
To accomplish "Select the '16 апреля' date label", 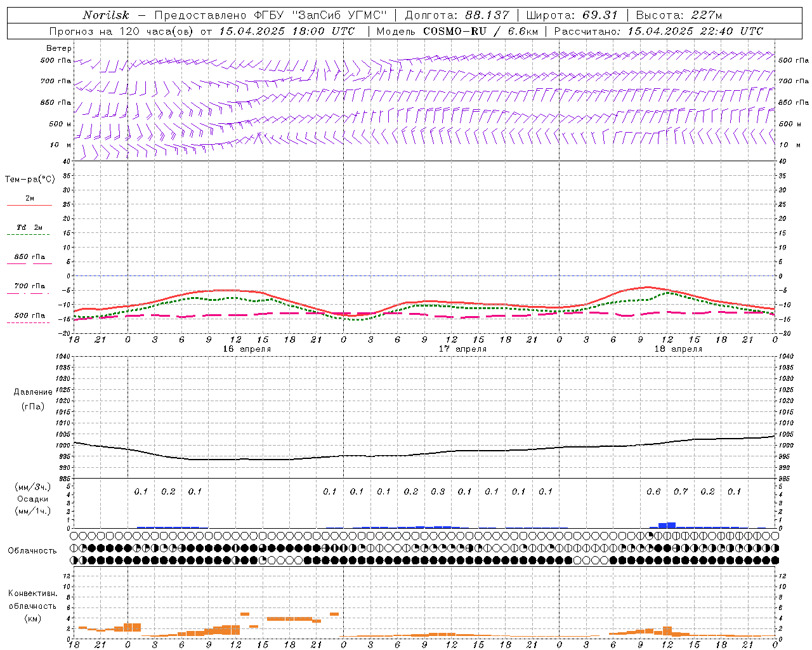I will pyautogui.click(x=247, y=349).
